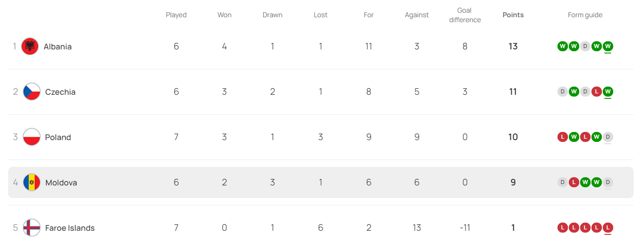
Task: Click Poland's latest underlined draw badge
Action: (x=608, y=137)
